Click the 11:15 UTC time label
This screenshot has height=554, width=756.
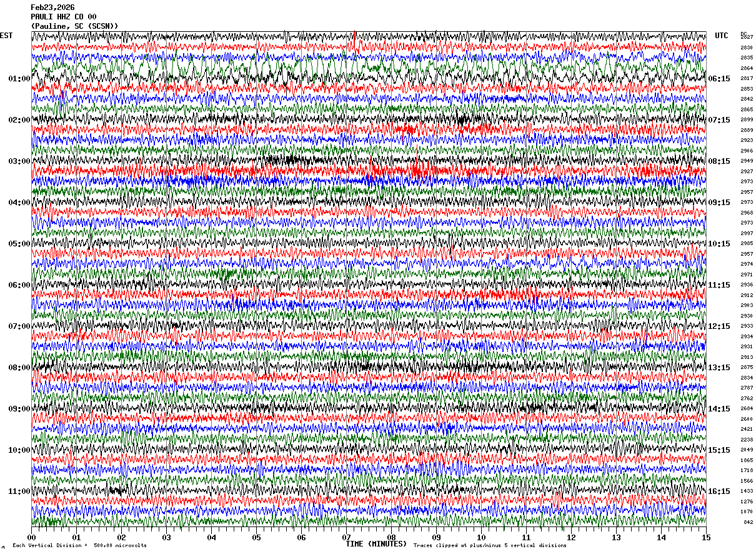tap(719, 285)
